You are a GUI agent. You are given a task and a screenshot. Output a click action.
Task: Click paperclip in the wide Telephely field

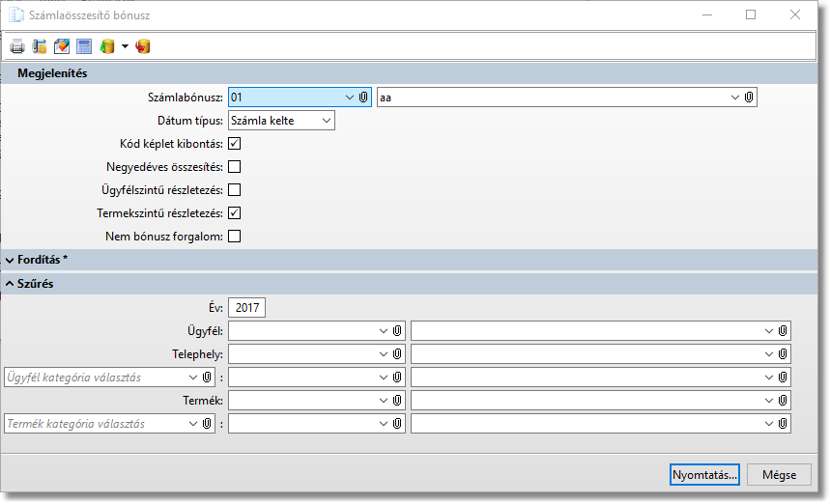[x=783, y=354]
